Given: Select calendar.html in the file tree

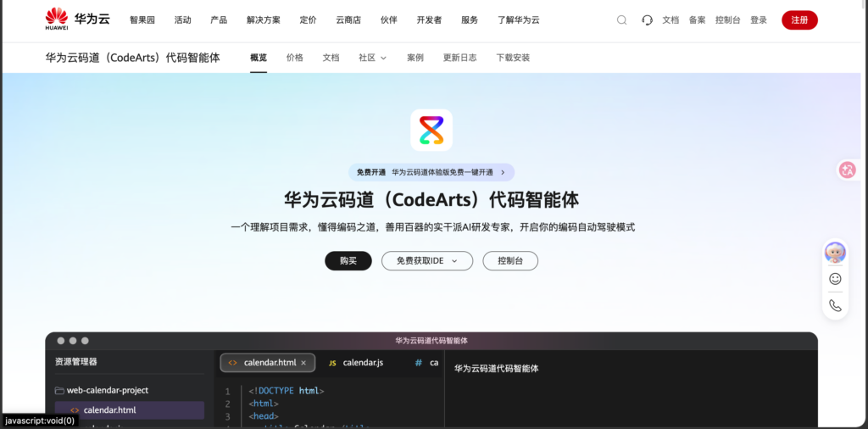Looking at the screenshot, I should (x=130, y=410).
